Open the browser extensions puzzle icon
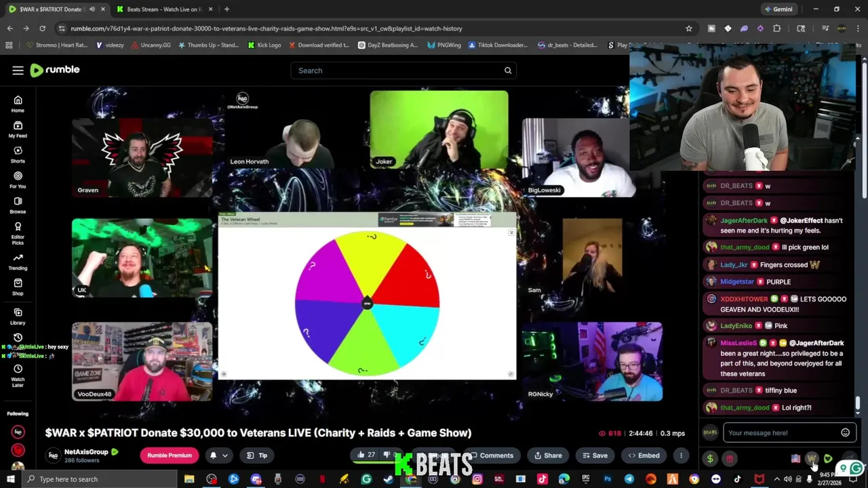This screenshot has width=868, height=488. pos(777,28)
